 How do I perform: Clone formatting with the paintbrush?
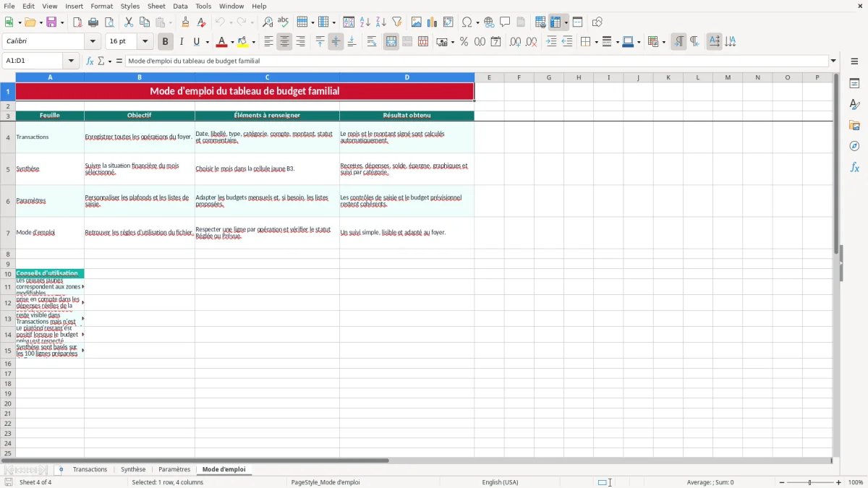pyautogui.click(x=186, y=22)
